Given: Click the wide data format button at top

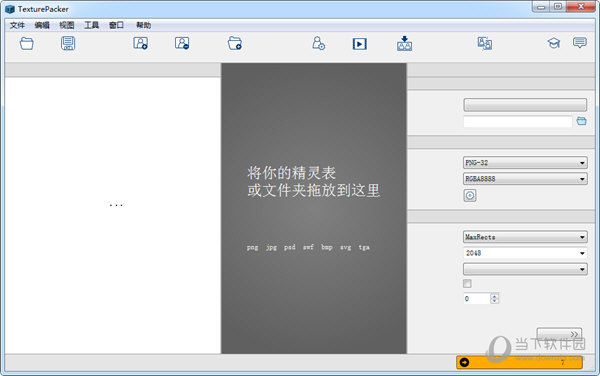Looking at the screenshot, I should coord(525,105).
